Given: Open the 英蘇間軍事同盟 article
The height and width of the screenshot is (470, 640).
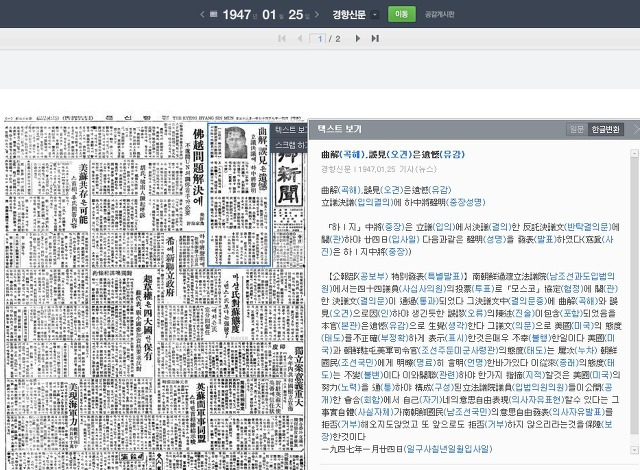Looking at the screenshot, I should click(200, 413).
